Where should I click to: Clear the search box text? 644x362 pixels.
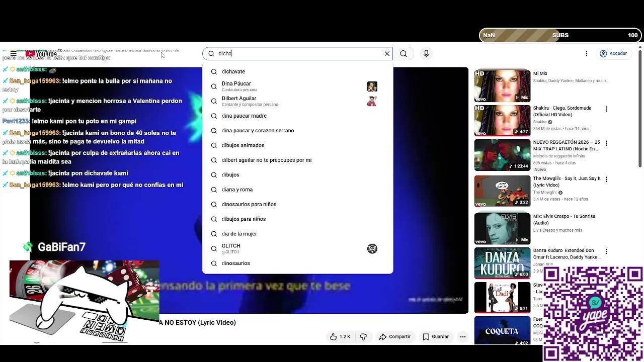tap(387, 54)
